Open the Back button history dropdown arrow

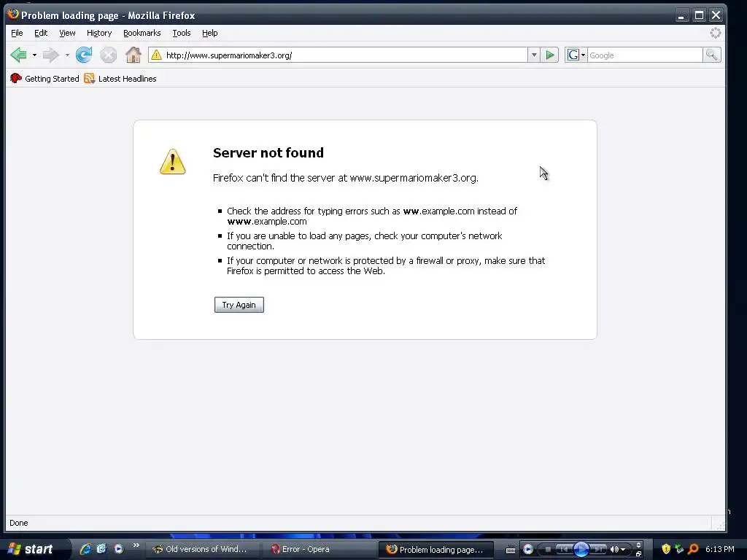click(x=34, y=55)
